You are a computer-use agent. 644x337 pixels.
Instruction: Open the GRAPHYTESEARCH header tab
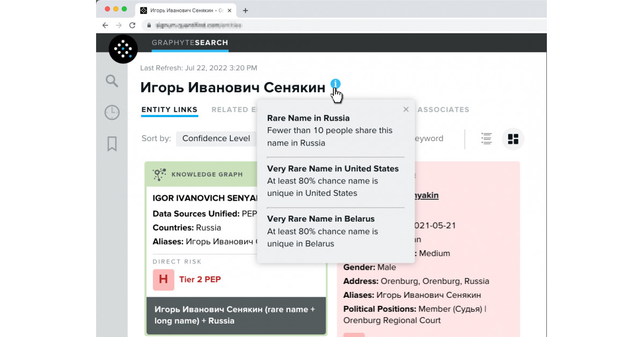tap(190, 43)
